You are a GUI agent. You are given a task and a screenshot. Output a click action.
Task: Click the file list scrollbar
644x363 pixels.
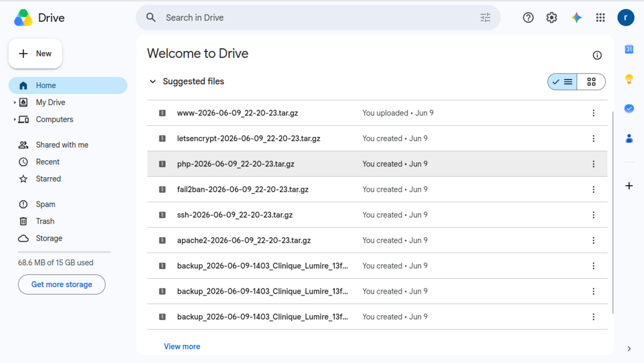(x=612, y=212)
